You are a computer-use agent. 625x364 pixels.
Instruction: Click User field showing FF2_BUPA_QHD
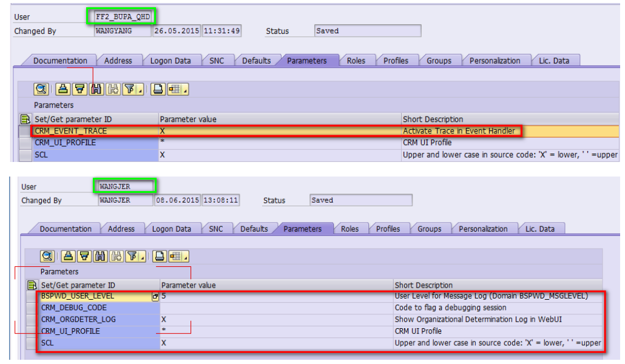pos(123,17)
